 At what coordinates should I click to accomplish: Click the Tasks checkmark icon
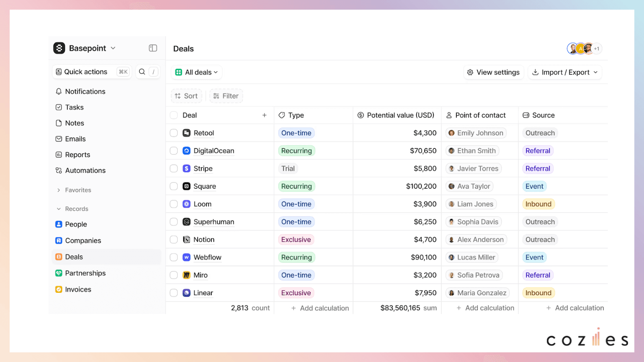(59, 107)
